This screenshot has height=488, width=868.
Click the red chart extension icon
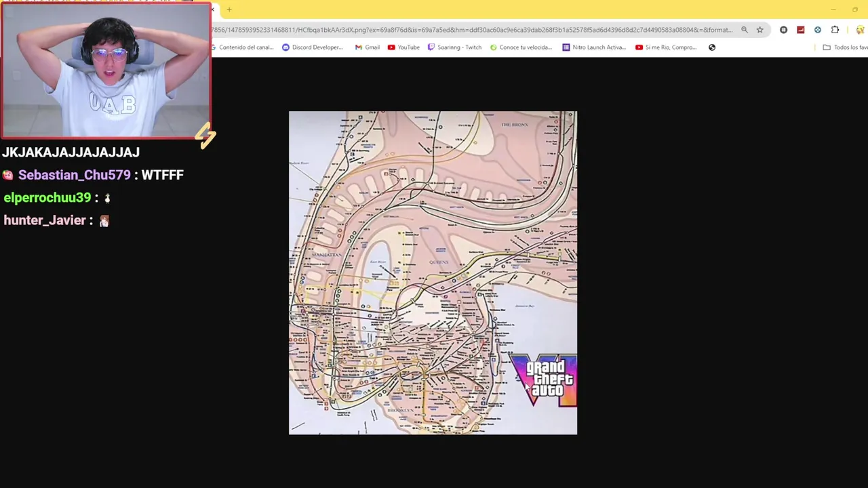click(x=801, y=30)
